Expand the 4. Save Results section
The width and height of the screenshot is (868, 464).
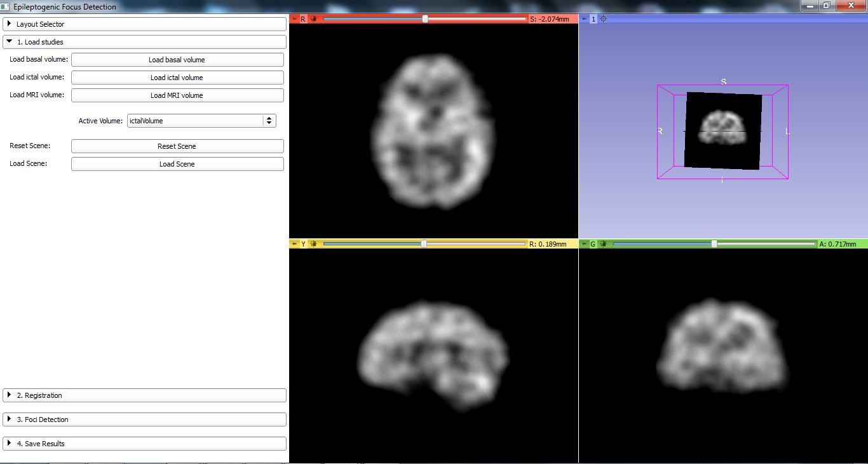point(145,444)
